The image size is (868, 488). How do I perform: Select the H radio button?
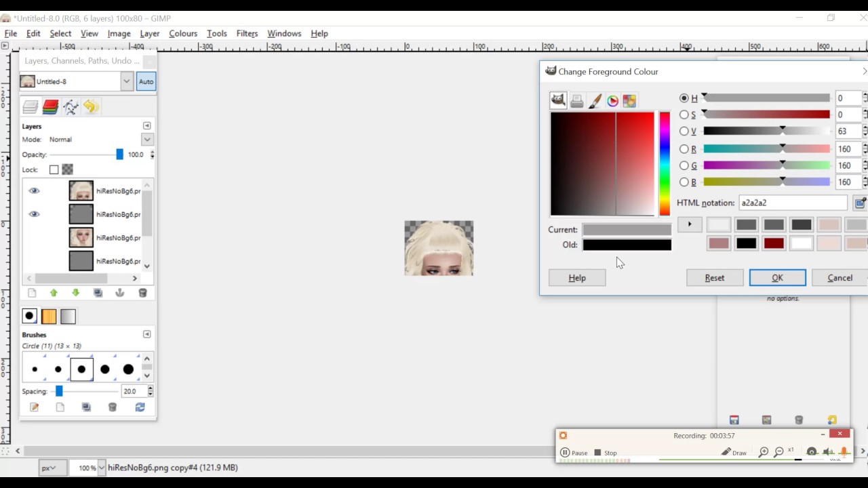684,98
